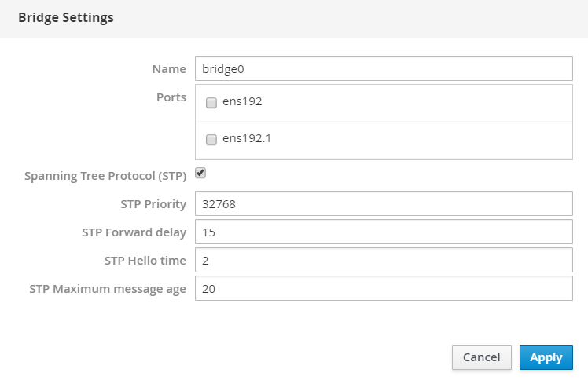
Task: Click the Bridge Settings dialog title
Action: coord(66,17)
